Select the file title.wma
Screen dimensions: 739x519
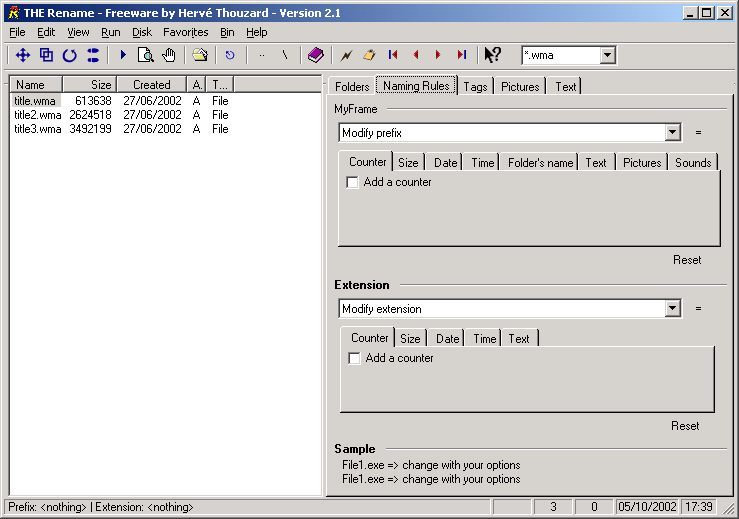(35, 100)
